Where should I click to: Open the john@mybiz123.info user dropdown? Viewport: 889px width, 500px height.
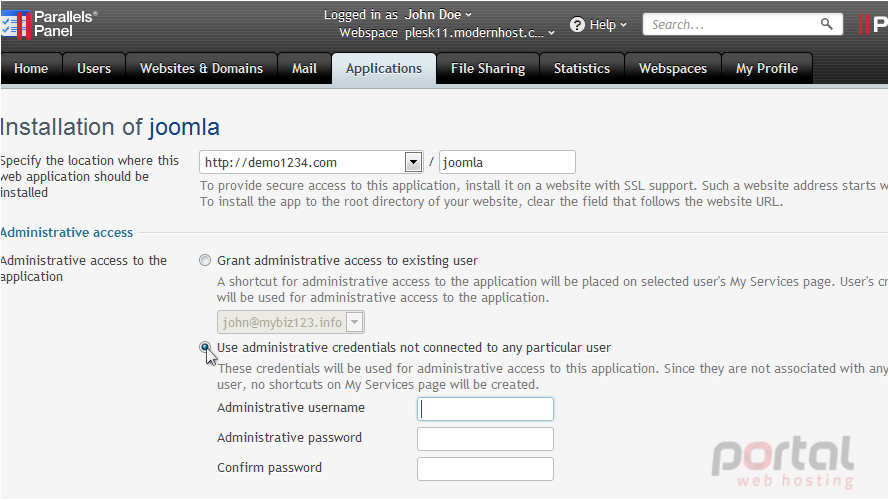[x=291, y=323]
